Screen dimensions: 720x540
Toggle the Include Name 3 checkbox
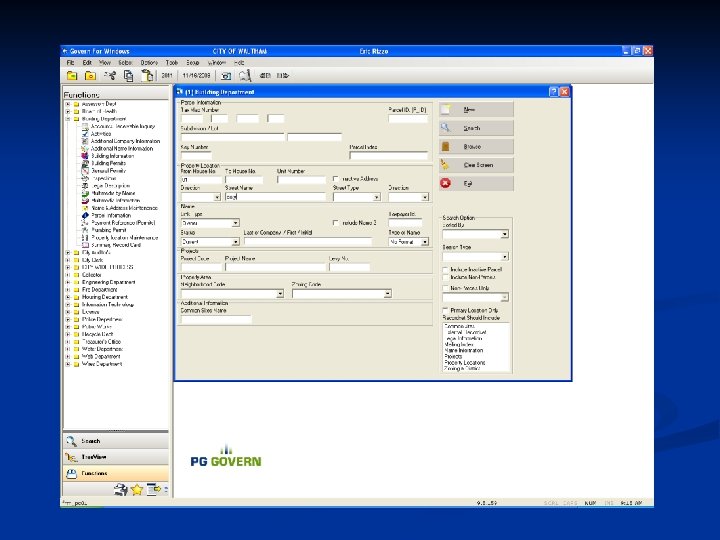coord(336,223)
